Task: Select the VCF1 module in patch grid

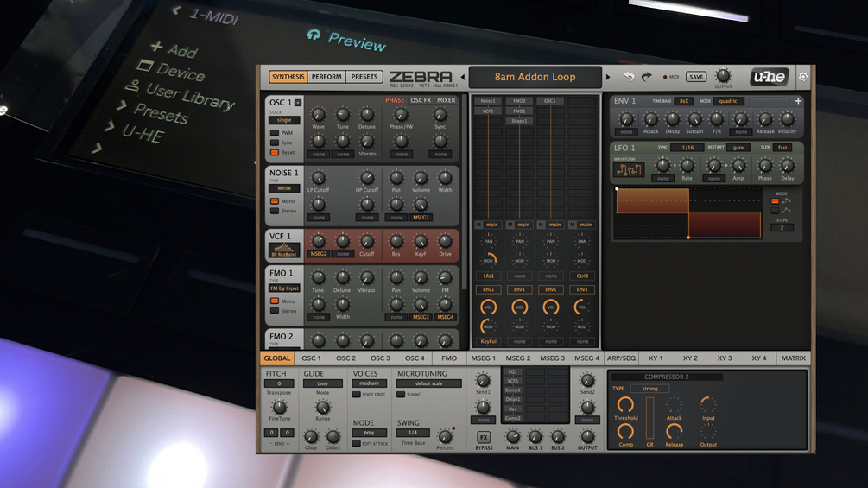Action: (488, 111)
